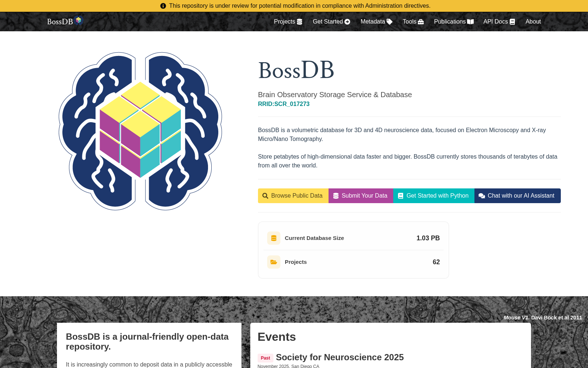Click the Past badge on the event

pos(265,358)
